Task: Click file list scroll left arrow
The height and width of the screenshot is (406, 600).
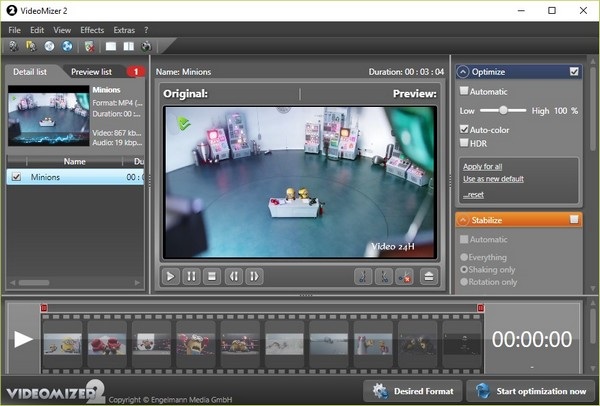Action: pyautogui.click(x=12, y=283)
